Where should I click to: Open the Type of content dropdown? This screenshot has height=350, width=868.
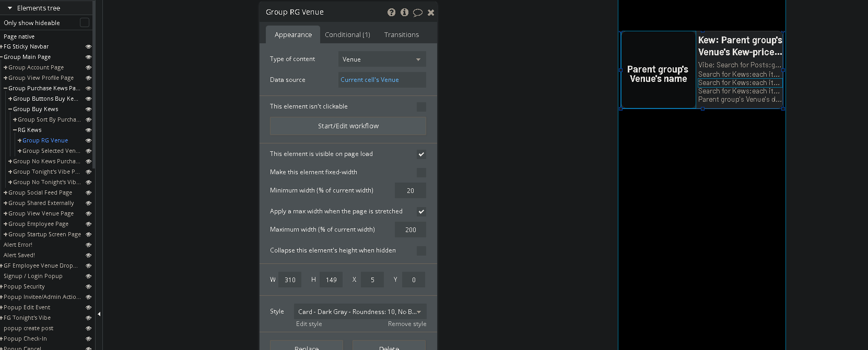(382, 59)
